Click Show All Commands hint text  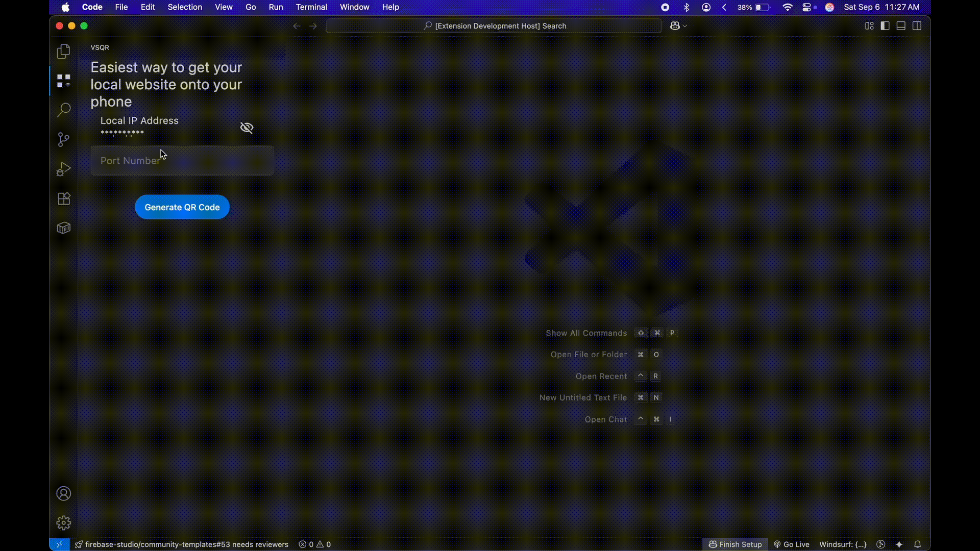pyautogui.click(x=586, y=333)
